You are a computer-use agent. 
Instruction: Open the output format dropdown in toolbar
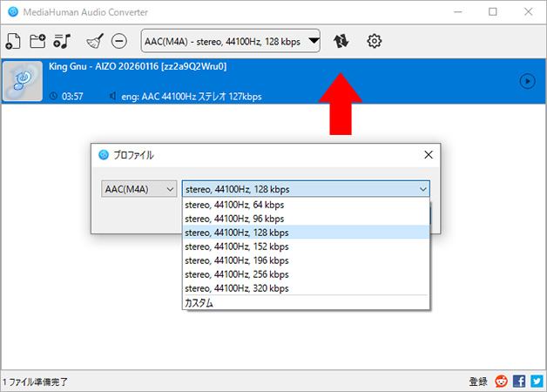click(230, 41)
